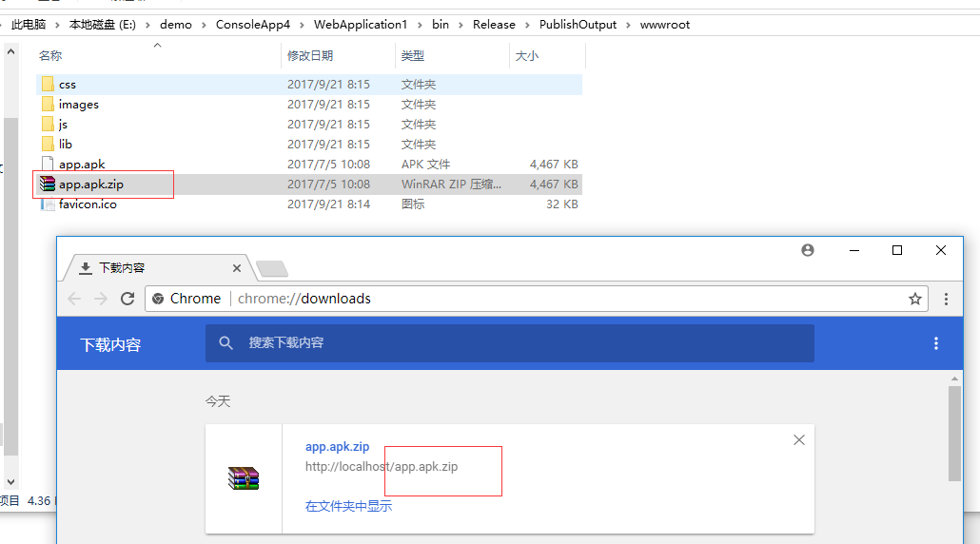Click the downloads page vertical scrollbar thumb
This screenshot has width=980, height=544.
(954, 434)
